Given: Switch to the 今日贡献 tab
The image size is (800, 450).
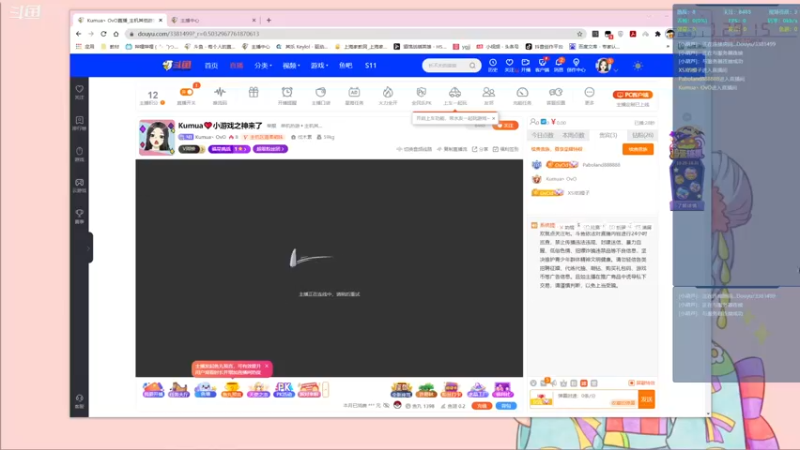Looking at the screenshot, I should pyautogui.click(x=542, y=135).
